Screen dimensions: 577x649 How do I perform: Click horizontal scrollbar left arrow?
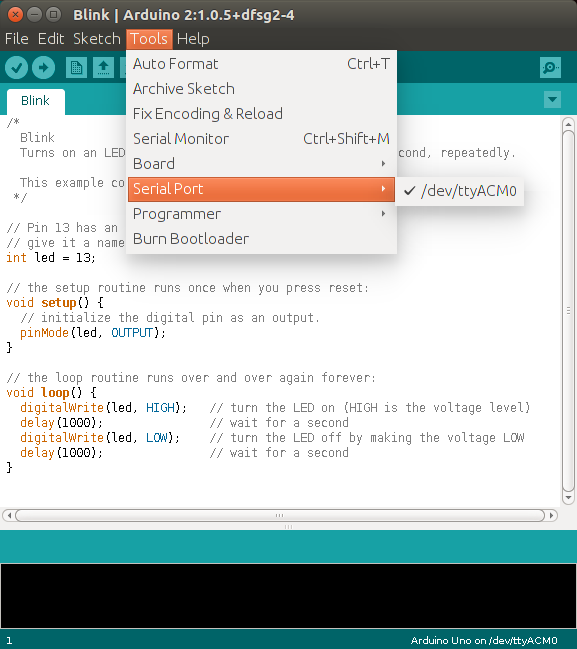tap(9, 515)
